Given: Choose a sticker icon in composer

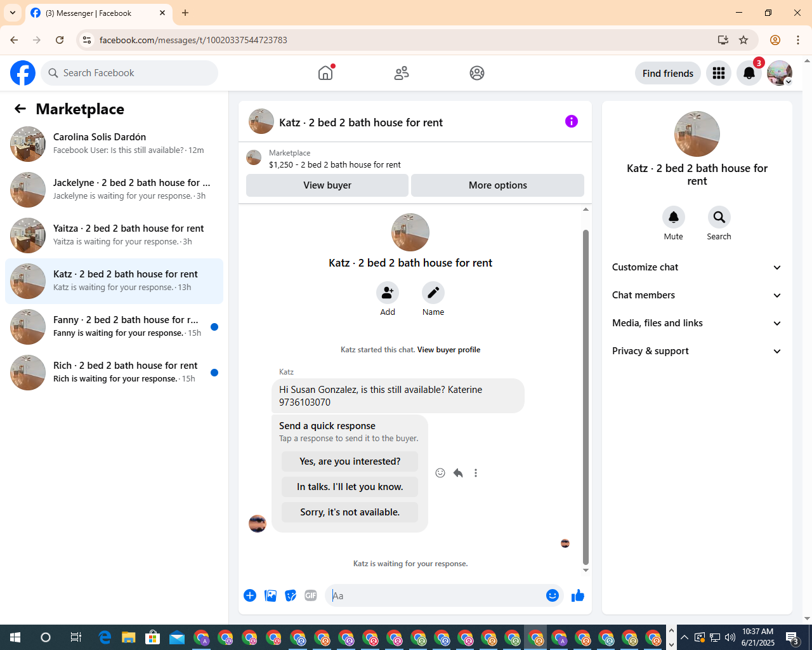Looking at the screenshot, I should point(291,595).
